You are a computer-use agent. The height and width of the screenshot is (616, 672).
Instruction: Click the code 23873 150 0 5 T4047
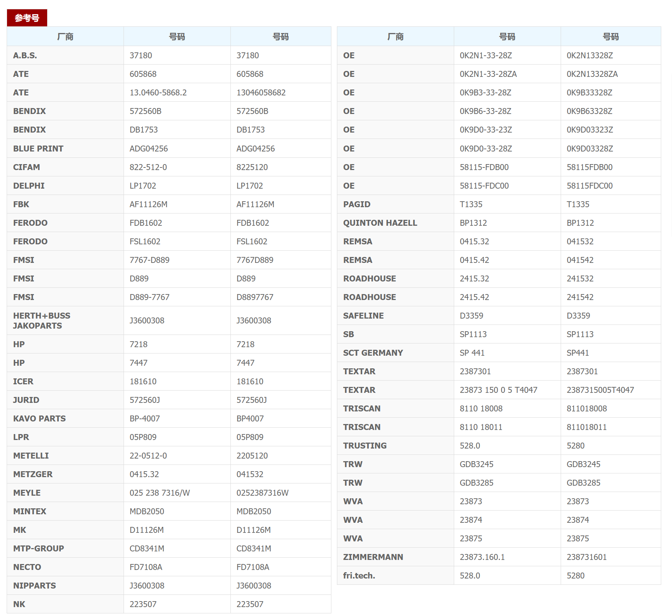pyautogui.click(x=498, y=390)
